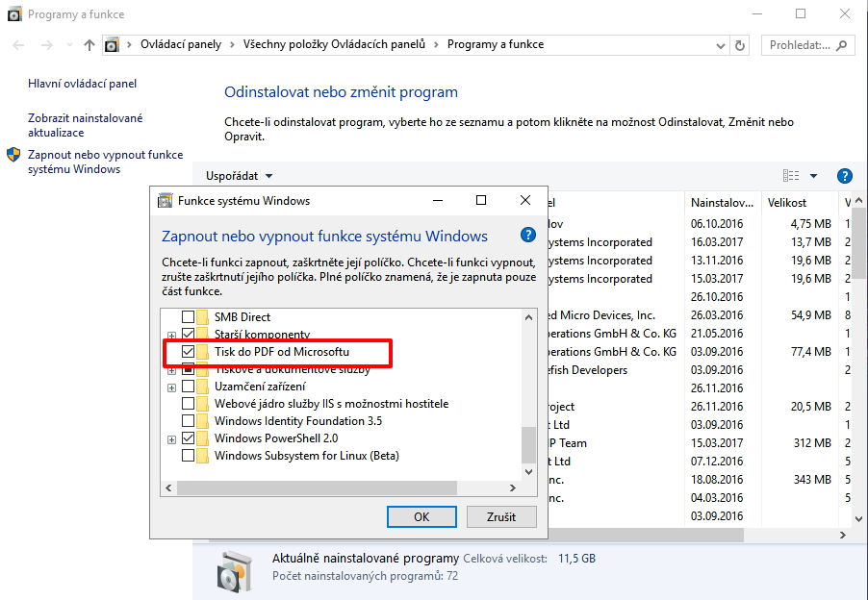Enable Windows Subsystem for Linux (Beta)
868x600 pixels.
189,456
